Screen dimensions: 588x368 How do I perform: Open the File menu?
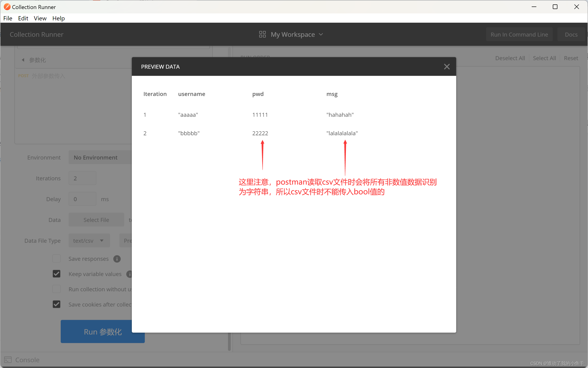point(8,18)
